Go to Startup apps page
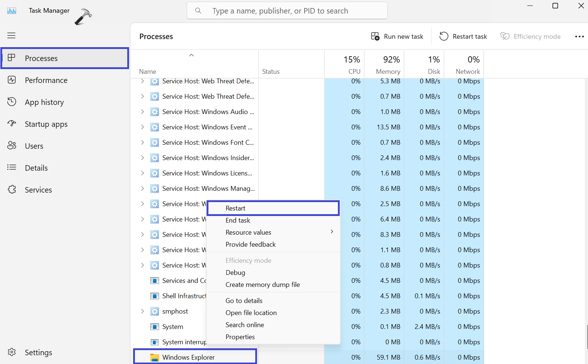 [x=46, y=124]
